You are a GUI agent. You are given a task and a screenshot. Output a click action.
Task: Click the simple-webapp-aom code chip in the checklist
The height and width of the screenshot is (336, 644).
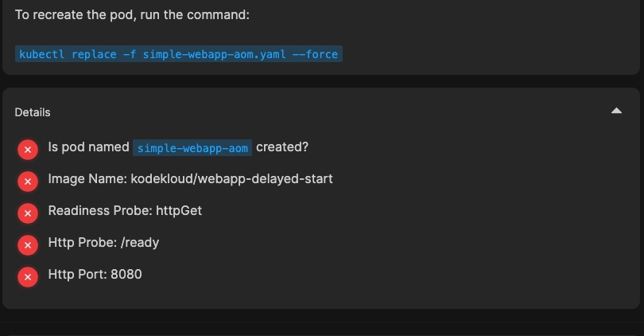192,148
